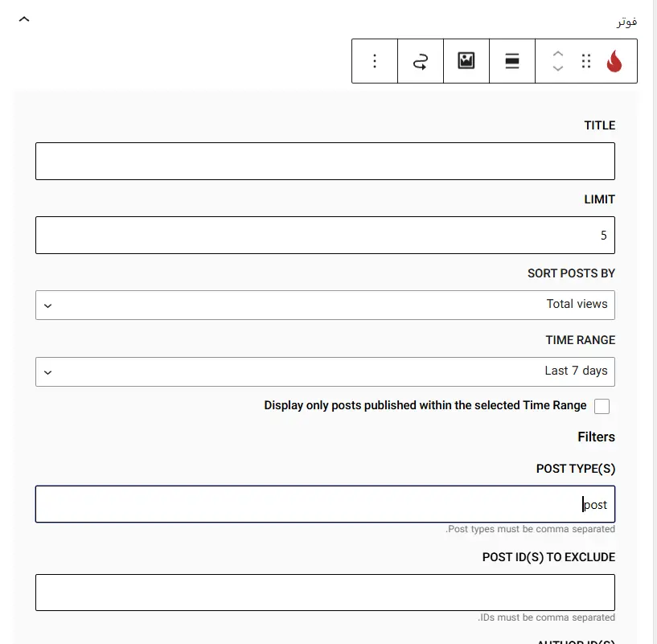Enable display only posts published within Time Range
Screen dimensions: 657x644
[x=602, y=406]
